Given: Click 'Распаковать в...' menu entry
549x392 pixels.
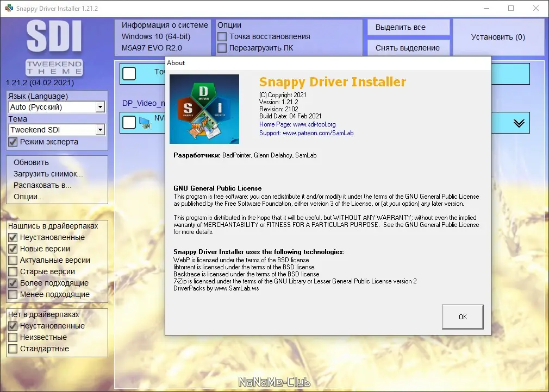Looking at the screenshot, I should pyautogui.click(x=42, y=185).
